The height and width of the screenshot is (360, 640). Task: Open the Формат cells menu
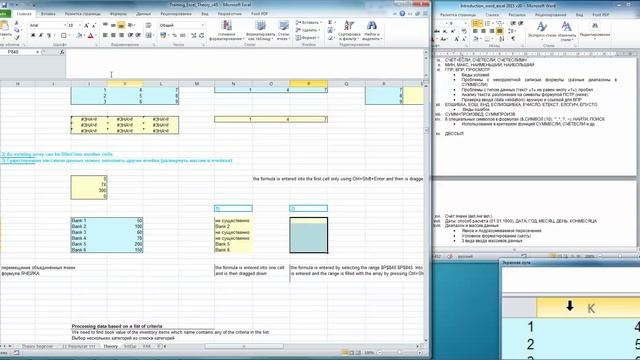tap(308, 38)
